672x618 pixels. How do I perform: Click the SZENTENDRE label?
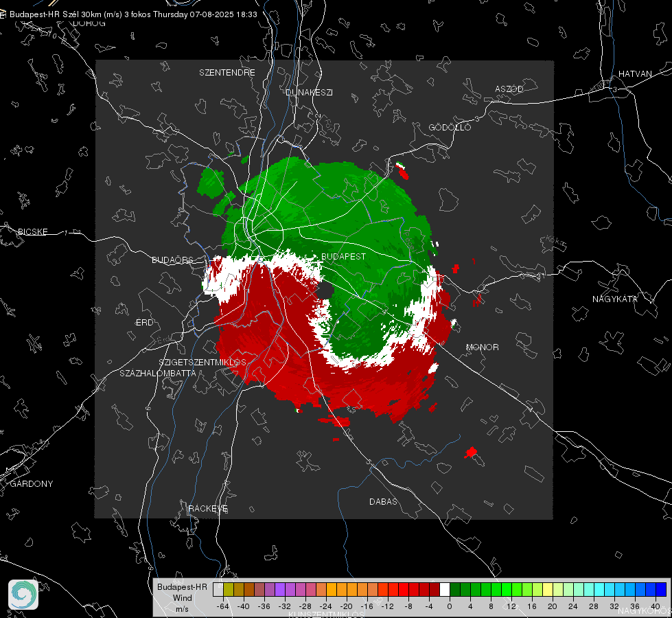pos(227,73)
